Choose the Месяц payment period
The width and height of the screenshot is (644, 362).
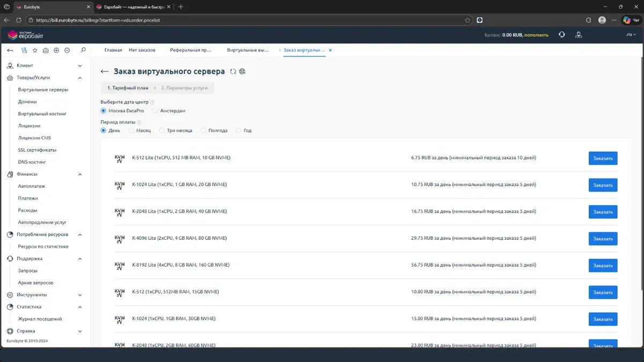pos(131,130)
